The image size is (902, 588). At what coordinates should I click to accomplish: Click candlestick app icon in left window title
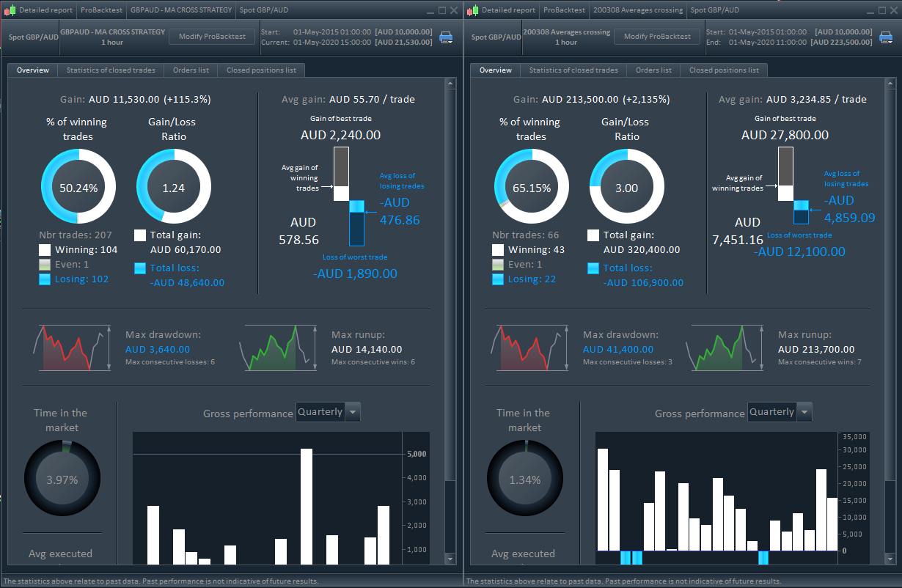coord(9,10)
